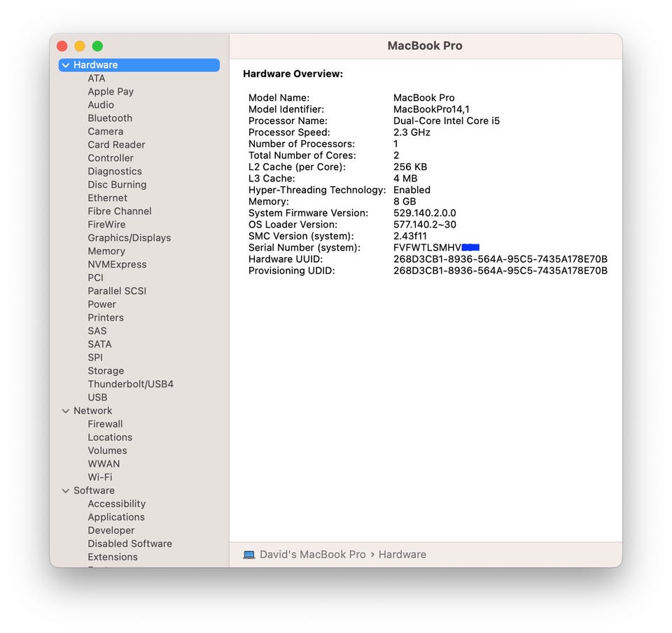This screenshot has height=633, width=672.
Task: Select ATA in the sidebar
Action: [97, 78]
